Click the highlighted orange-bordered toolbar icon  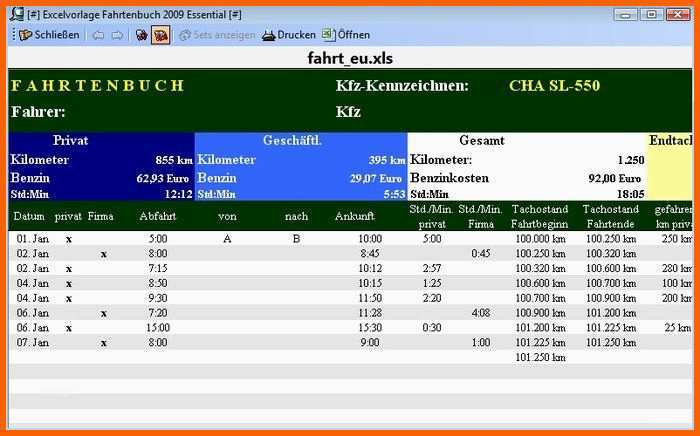tap(160, 35)
